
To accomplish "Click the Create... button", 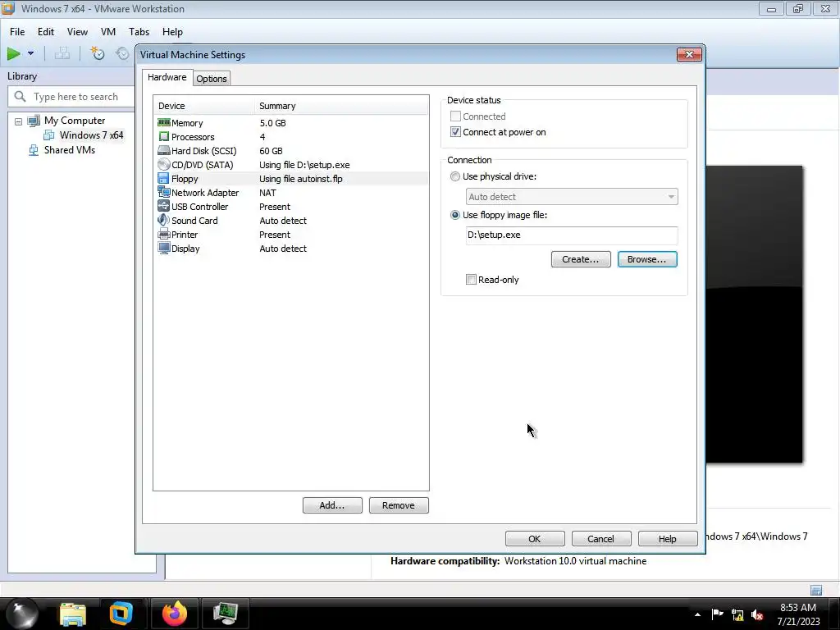I will pos(581,259).
